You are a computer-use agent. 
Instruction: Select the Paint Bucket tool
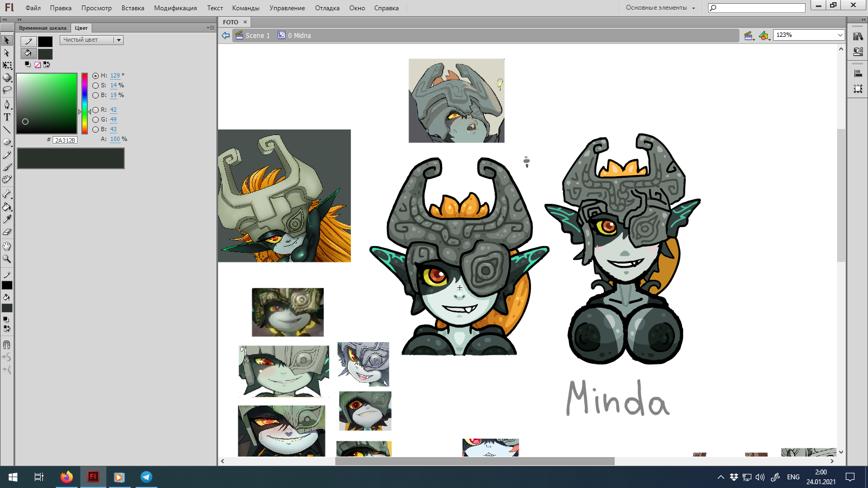click(7, 207)
